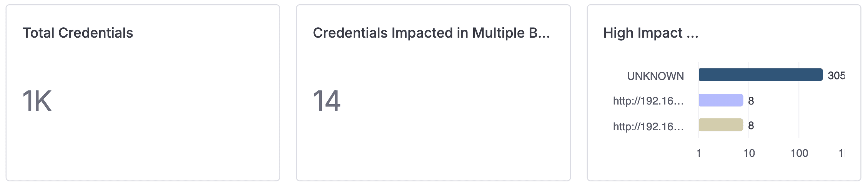
Task: Click the "Total Credentials" card title
Action: [x=78, y=33]
